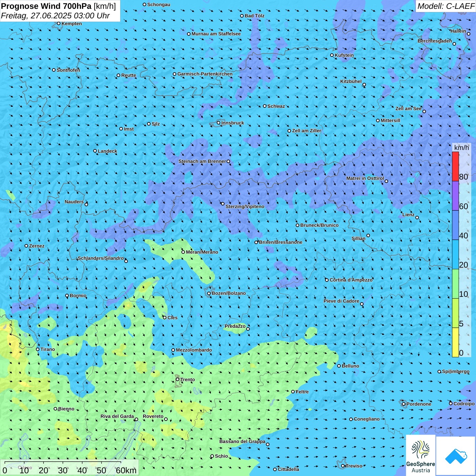Click the 'Garmisch-Partenkirchen' label

(205, 74)
